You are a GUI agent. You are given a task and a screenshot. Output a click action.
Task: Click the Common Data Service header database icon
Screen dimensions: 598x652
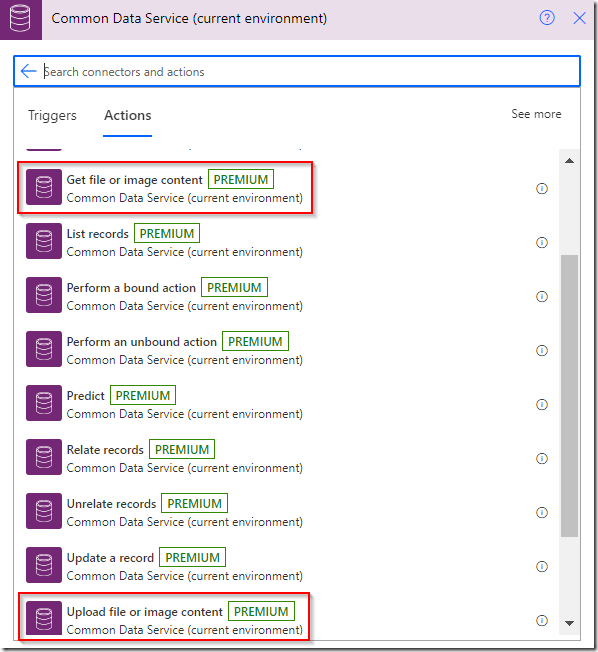pyautogui.click(x=20, y=19)
